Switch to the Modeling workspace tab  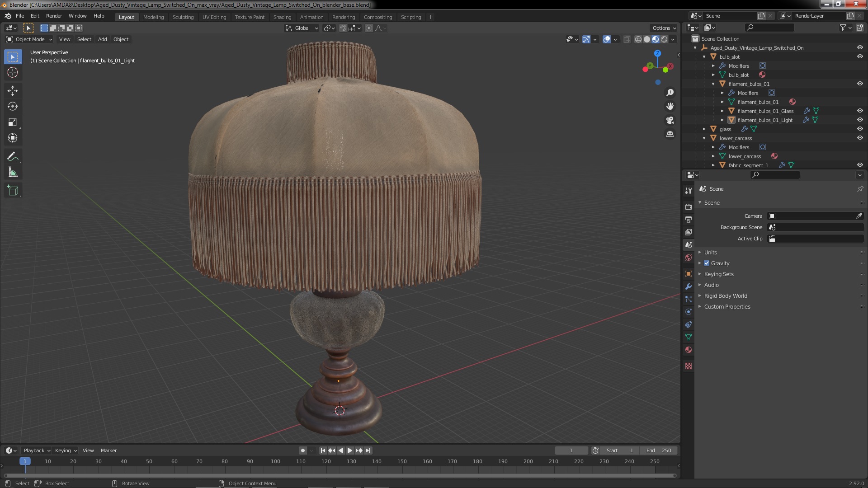(x=153, y=17)
